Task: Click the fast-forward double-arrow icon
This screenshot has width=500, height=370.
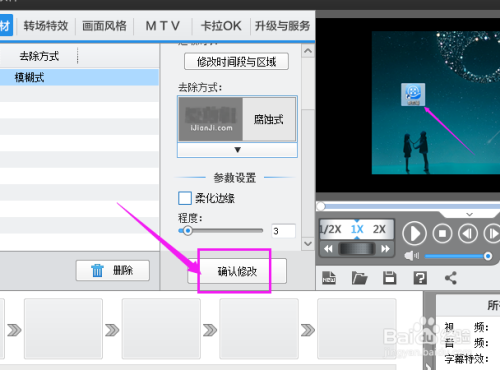Action: [385, 249]
